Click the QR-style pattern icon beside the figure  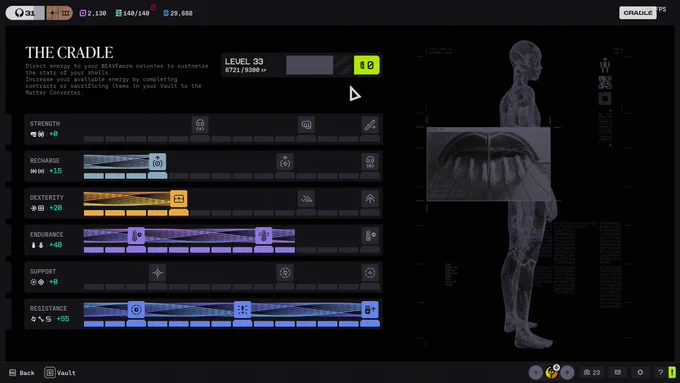[605, 82]
